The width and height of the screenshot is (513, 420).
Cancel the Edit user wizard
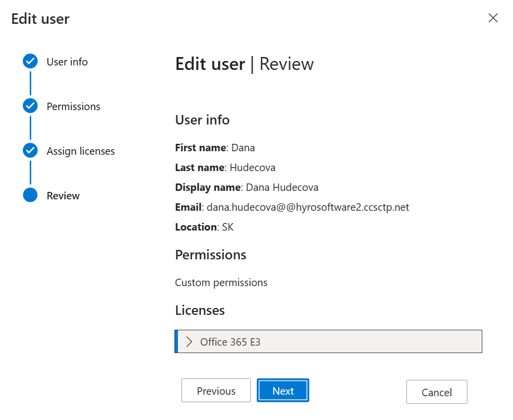(436, 392)
